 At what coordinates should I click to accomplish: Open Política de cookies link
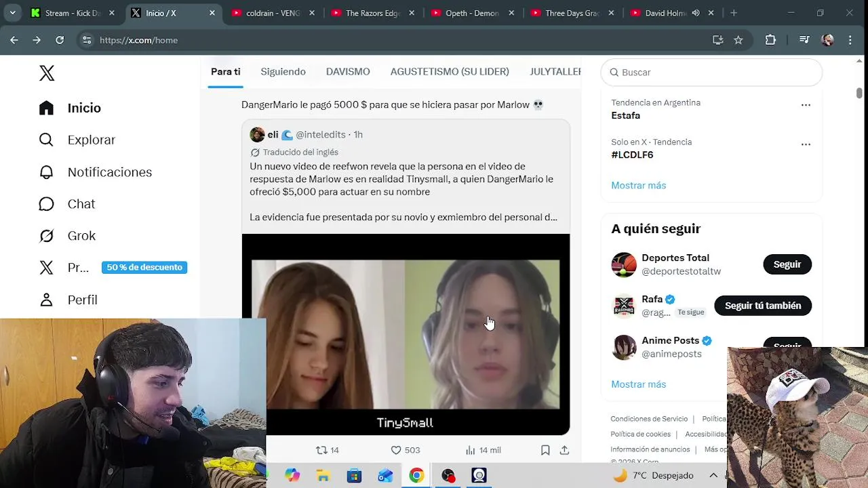coord(640,434)
